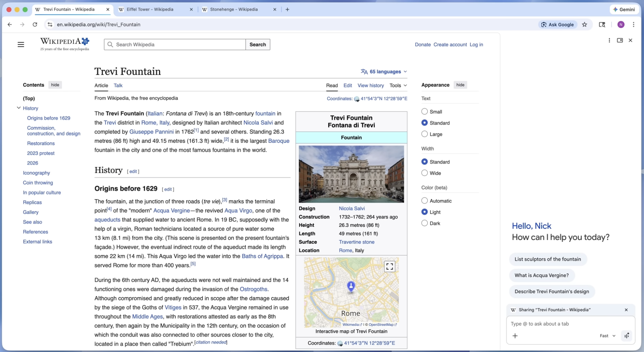Image resolution: width=644 pixels, height=352 pixels.
Task: Open the View history tab
Action: tap(371, 86)
